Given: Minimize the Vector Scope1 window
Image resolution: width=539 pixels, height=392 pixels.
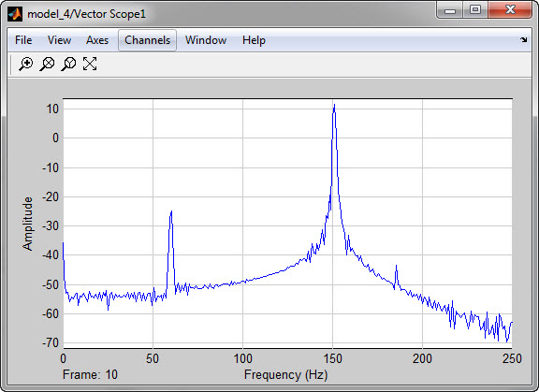Looking at the screenshot, I should click(x=450, y=10).
